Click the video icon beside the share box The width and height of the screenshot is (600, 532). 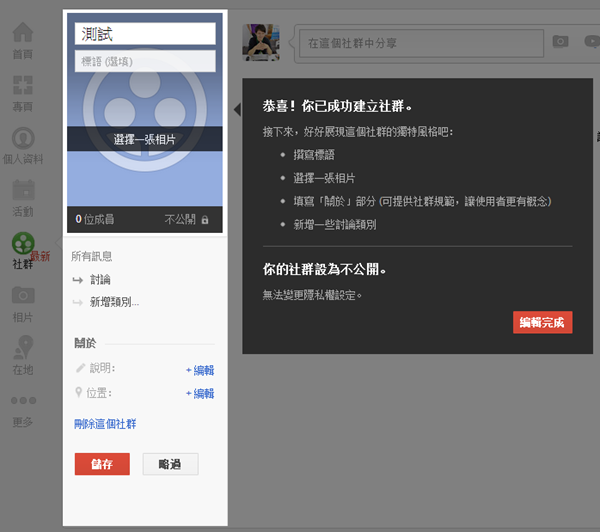pyautogui.click(x=592, y=41)
